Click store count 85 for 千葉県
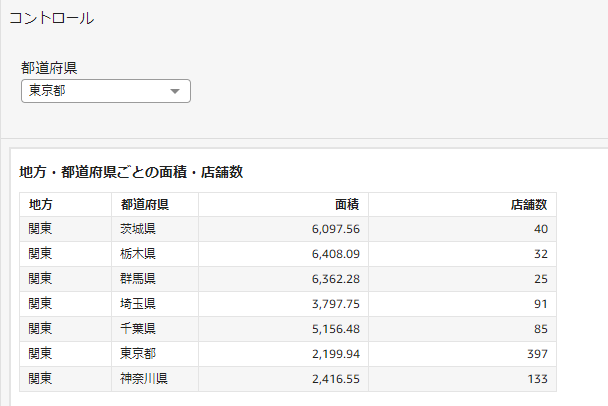This screenshot has height=406, width=608. coord(541,329)
